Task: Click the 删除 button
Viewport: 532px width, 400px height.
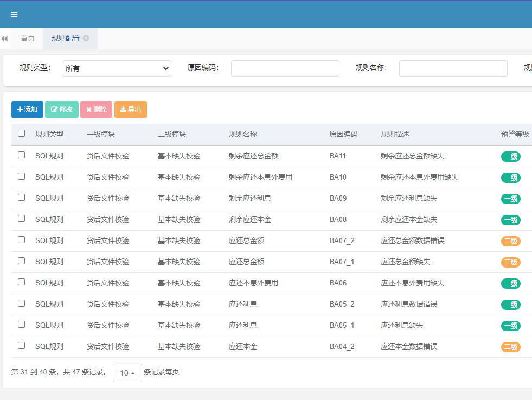Action: pos(97,110)
